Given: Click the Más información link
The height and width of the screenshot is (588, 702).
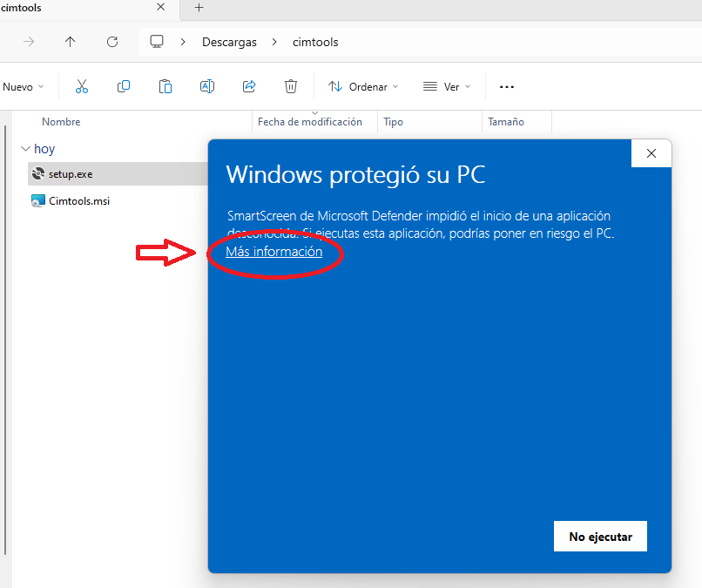Looking at the screenshot, I should coord(274,252).
